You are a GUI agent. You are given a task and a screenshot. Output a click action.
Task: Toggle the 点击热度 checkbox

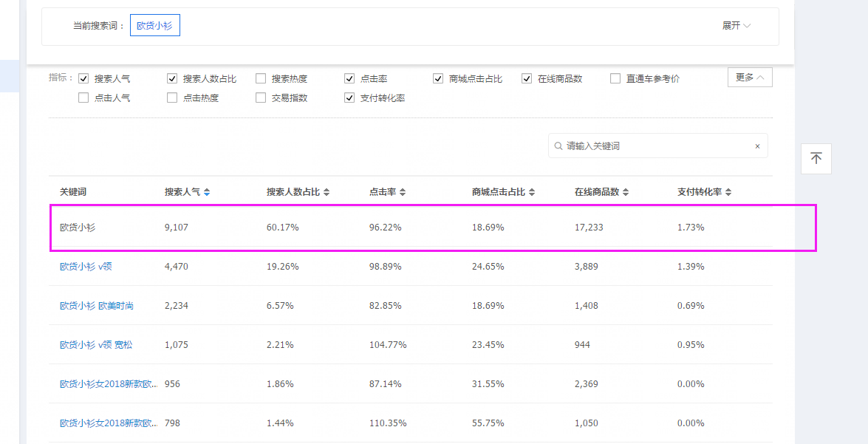click(x=172, y=98)
